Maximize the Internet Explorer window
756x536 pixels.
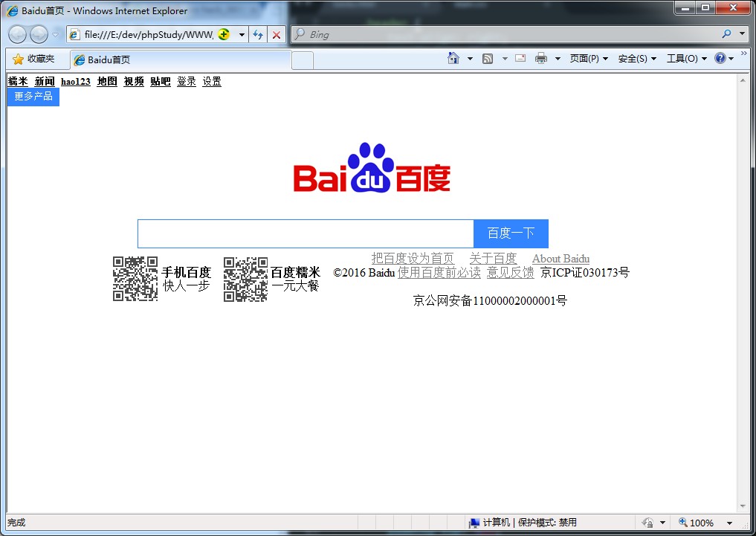pos(705,8)
